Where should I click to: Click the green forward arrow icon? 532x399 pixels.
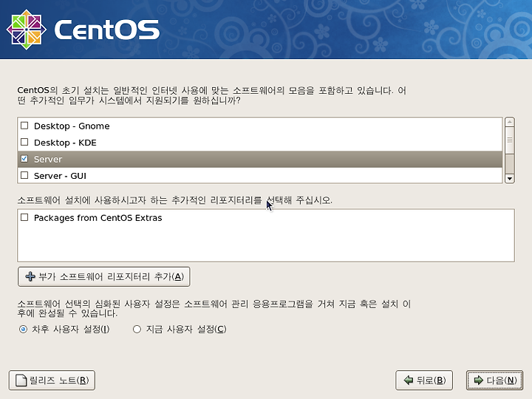(x=478, y=380)
